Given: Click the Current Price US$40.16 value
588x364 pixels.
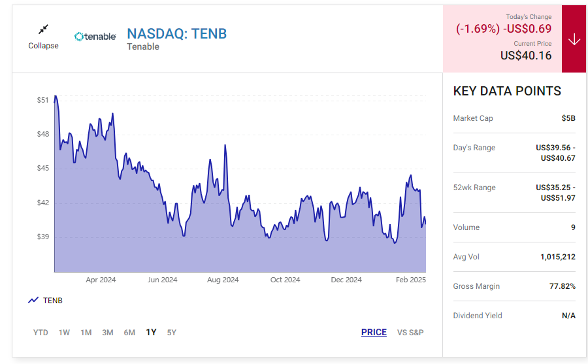Looking at the screenshot, I should [526, 56].
